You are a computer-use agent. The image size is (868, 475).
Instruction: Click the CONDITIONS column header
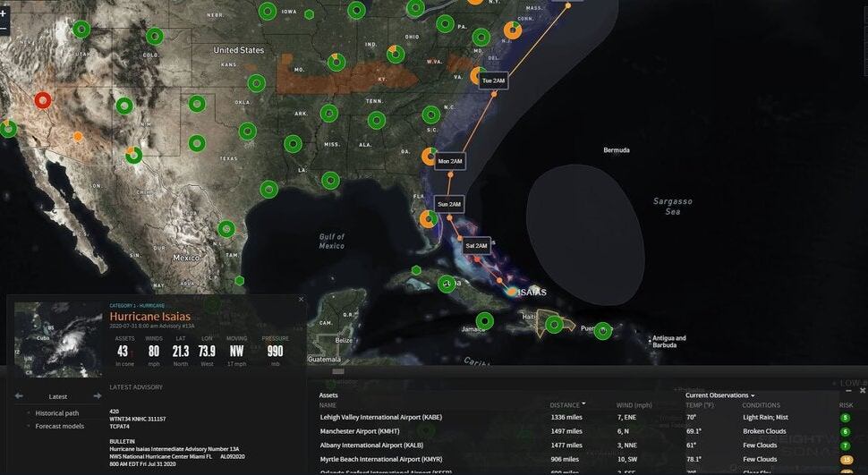pyautogui.click(x=762, y=405)
